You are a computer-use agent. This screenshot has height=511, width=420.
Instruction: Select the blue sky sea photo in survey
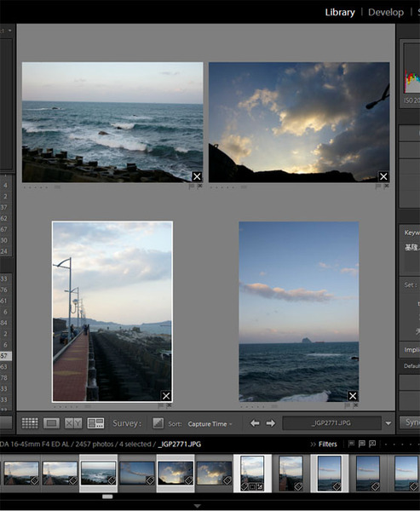(x=299, y=312)
